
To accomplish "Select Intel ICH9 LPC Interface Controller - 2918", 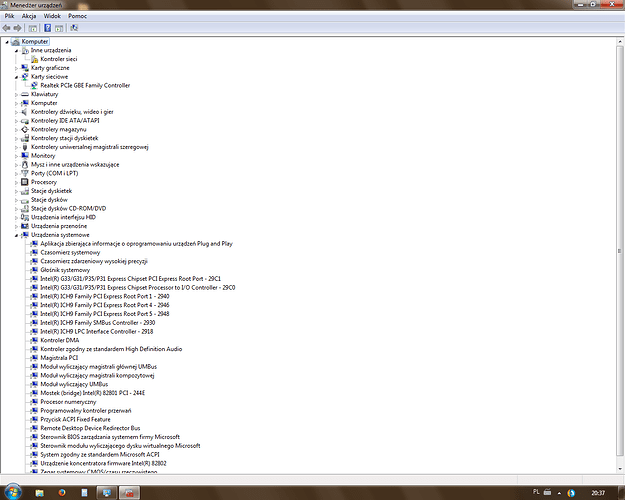I will coord(97,331).
